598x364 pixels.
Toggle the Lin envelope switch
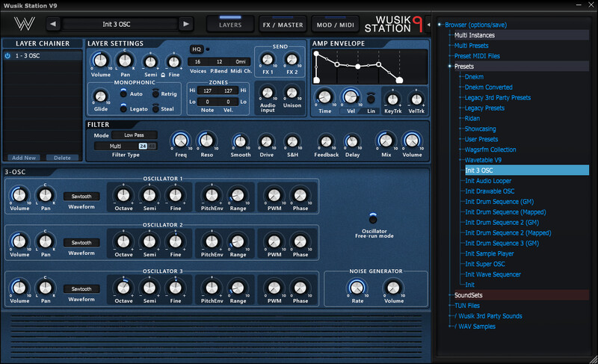(371, 99)
